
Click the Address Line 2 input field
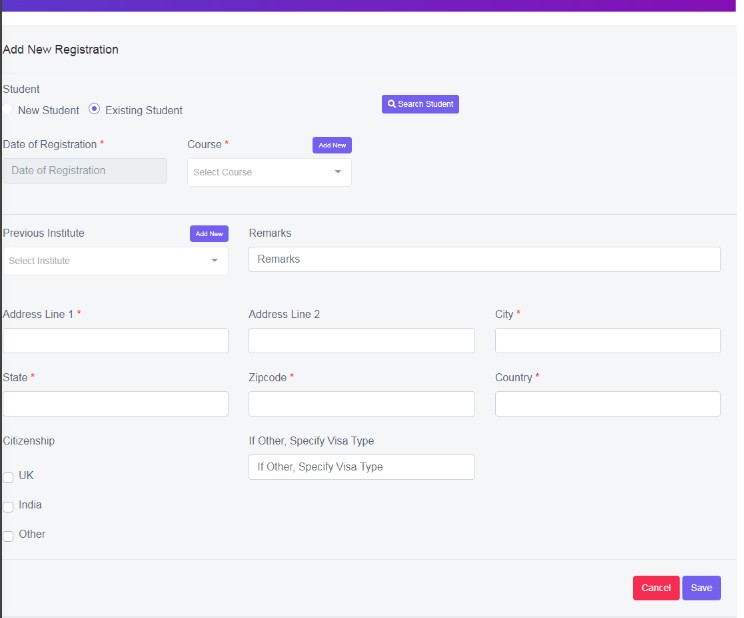point(361,340)
